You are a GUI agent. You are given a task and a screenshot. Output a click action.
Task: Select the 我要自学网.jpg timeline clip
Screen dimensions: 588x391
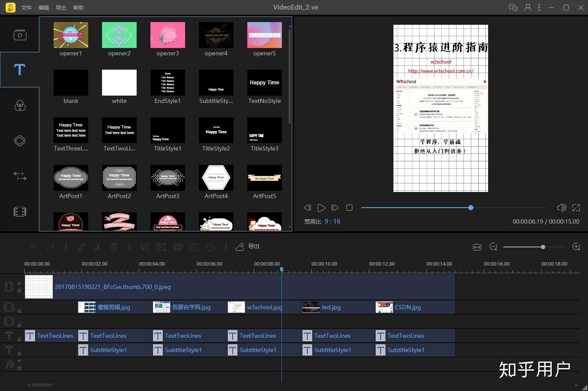click(190, 307)
